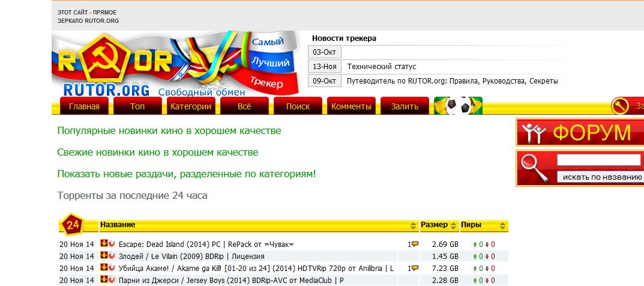This screenshot has height=286, width=644.
Task: Click magnet link for Escape: Dead Island
Action: 112,244
